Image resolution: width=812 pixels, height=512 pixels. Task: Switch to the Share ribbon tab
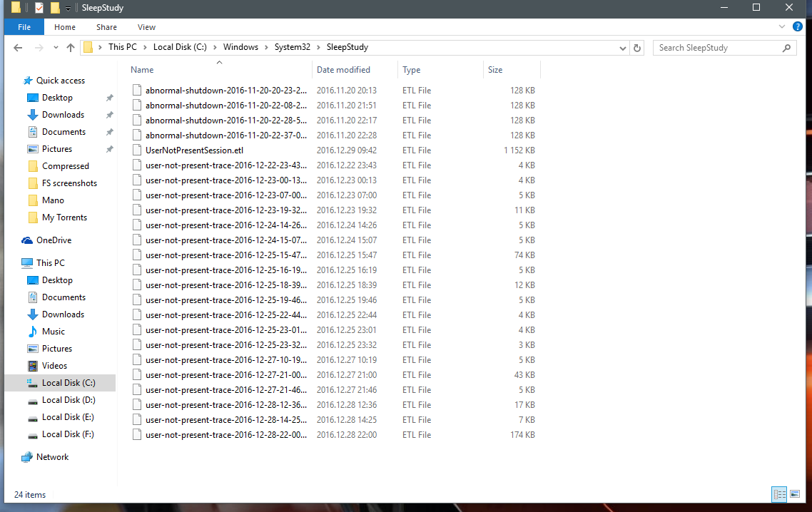click(106, 27)
